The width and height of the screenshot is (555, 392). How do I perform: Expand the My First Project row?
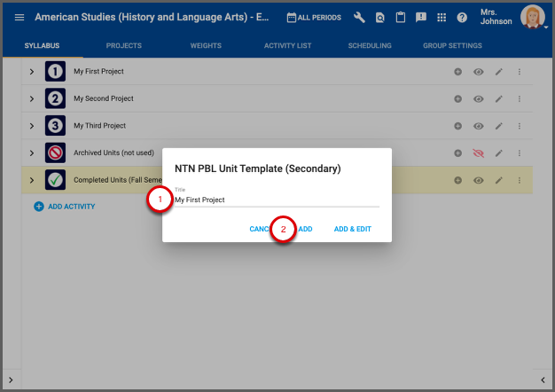tap(32, 71)
